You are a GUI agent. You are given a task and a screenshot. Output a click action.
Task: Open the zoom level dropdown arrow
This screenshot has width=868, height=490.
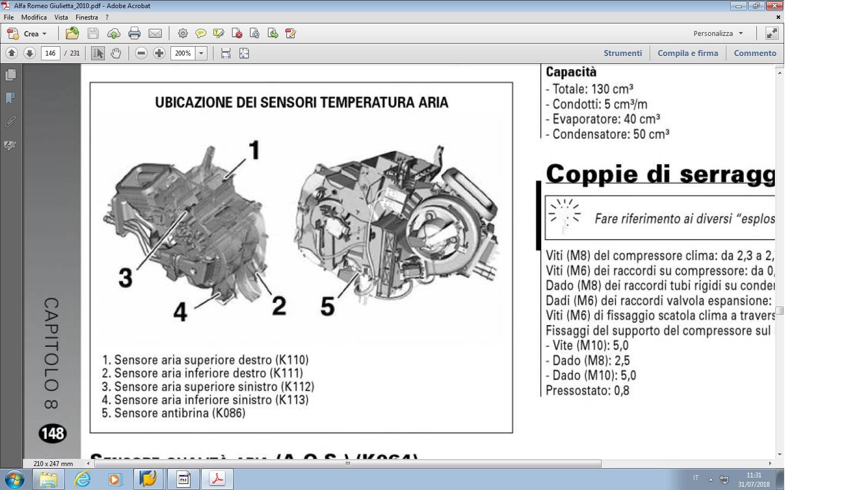201,53
